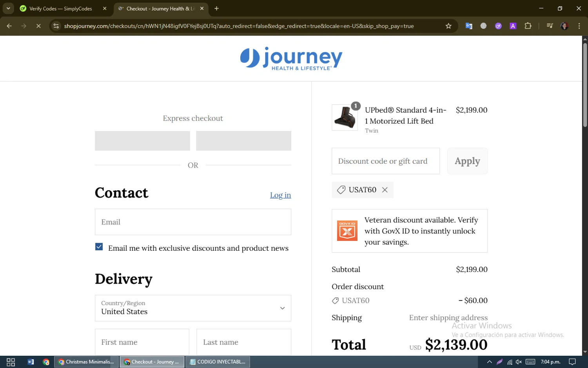Click the network icon in system tray

pos(510,362)
